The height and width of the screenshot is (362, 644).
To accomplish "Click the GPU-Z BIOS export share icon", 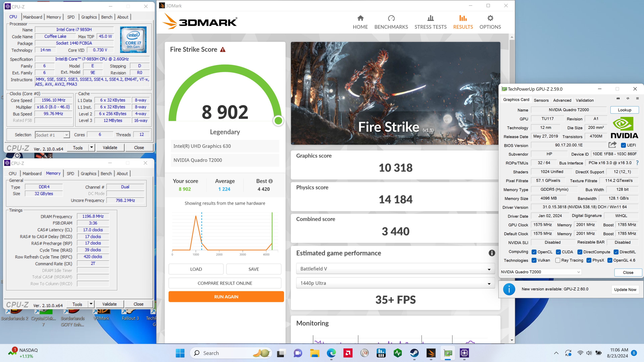I will (x=612, y=145).
